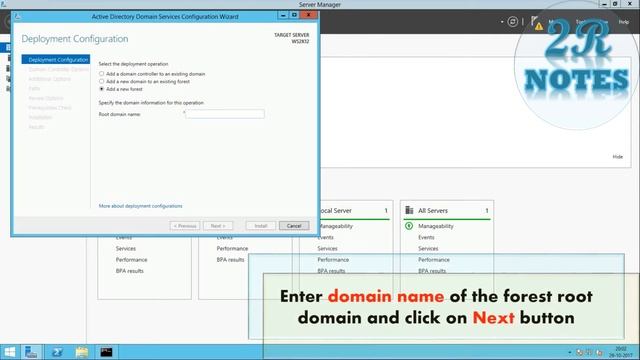
Task: Click Server Manager icon in the taskbar
Action: (31, 352)
